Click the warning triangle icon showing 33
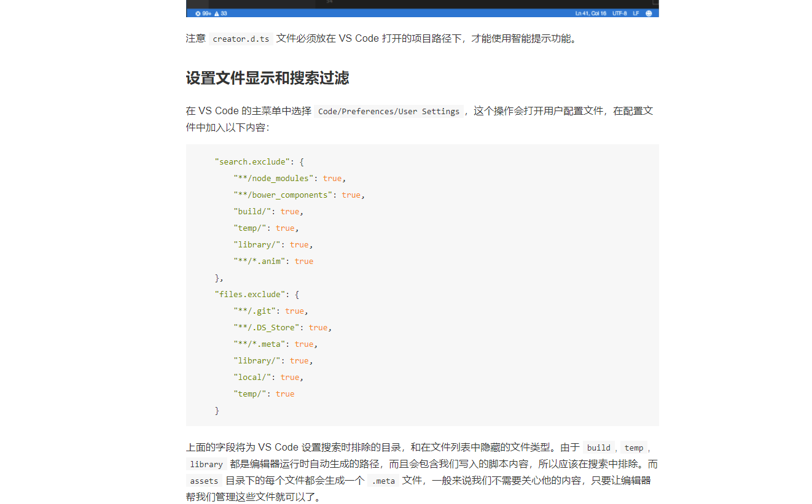 217,13
